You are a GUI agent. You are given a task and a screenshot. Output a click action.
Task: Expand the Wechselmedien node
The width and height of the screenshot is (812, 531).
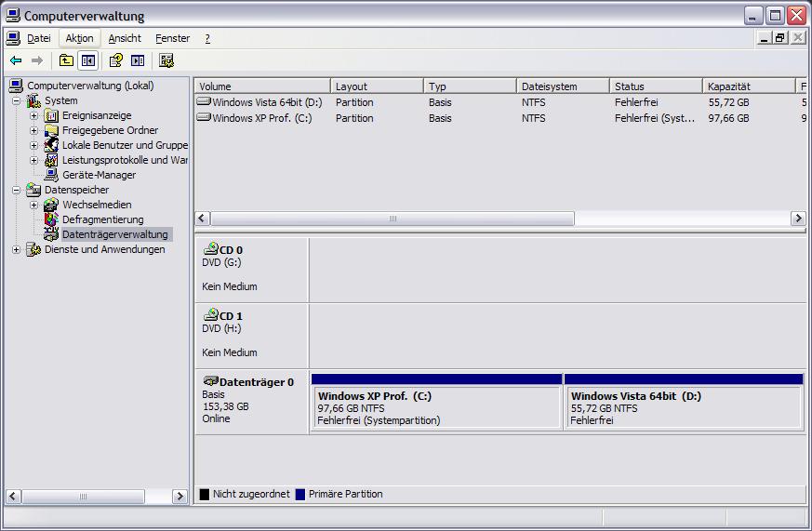(33, 205)
